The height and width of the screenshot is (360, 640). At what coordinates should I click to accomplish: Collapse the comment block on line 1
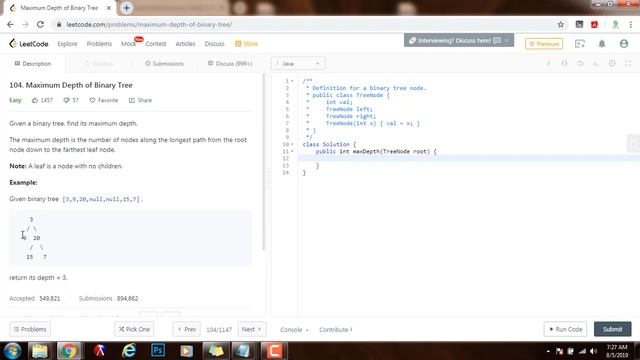[292, 81]
